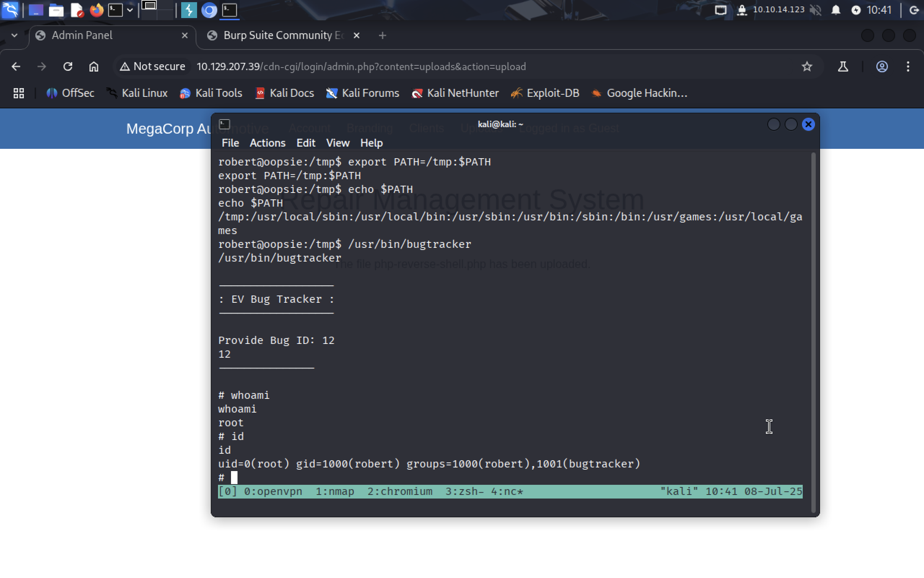The image size is (924, 578).
Task: Open terminal emulator launcher in panel
Action: pyautogui.click(x=115, y=10)
